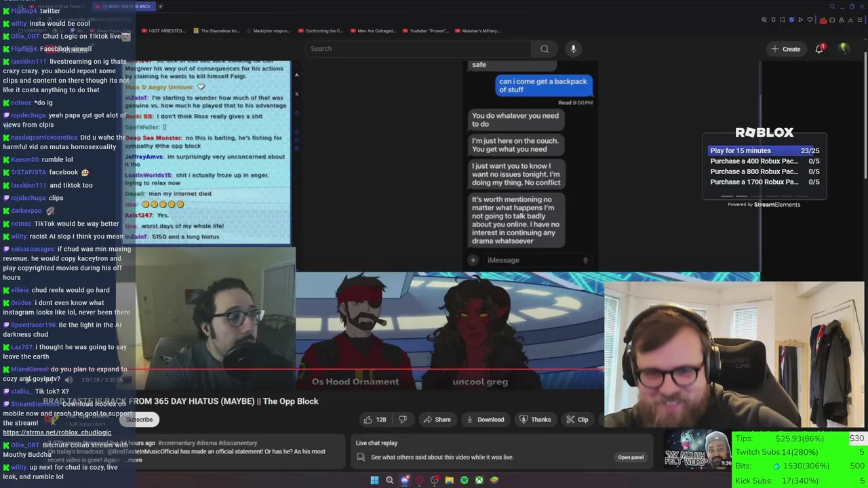Dislike the video
The width and height of the screenshot is (868, 488).
click(x=403, y=420)
